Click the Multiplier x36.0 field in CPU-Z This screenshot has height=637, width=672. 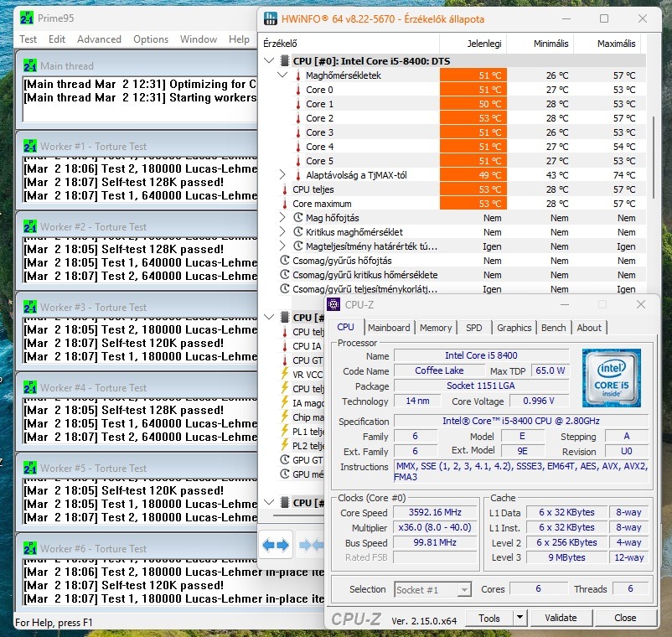[x=435, y=527]
